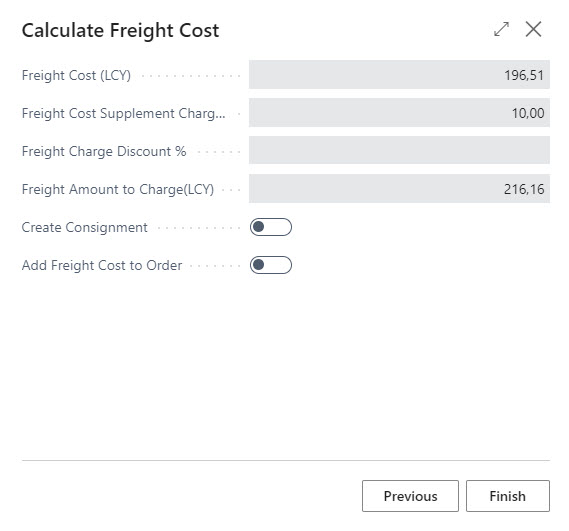
Task: Close the Calculate Freight Cost dialog
Action: (x=533, y=29)
